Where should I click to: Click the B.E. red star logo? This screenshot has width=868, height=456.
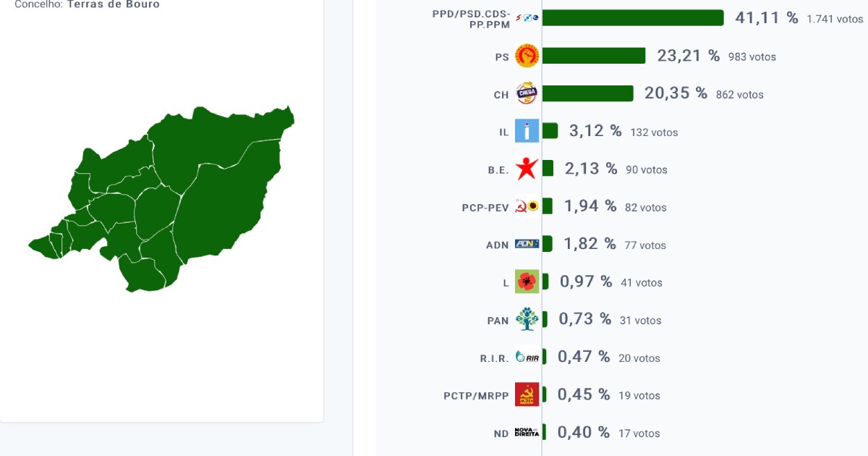click(x=527, y=169)
